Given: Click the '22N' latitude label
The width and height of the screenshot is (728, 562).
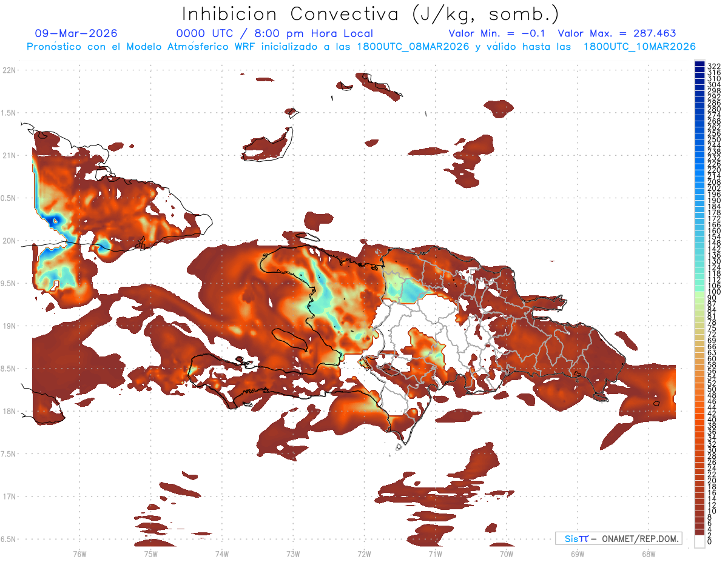Looking at the screenshot, I should point(8,70).
